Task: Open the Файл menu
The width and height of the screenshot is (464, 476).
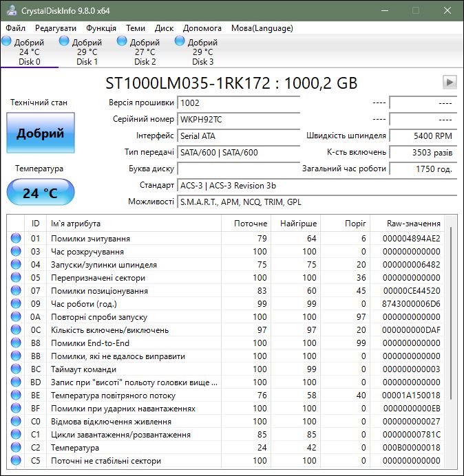Action: coord(16,28)
